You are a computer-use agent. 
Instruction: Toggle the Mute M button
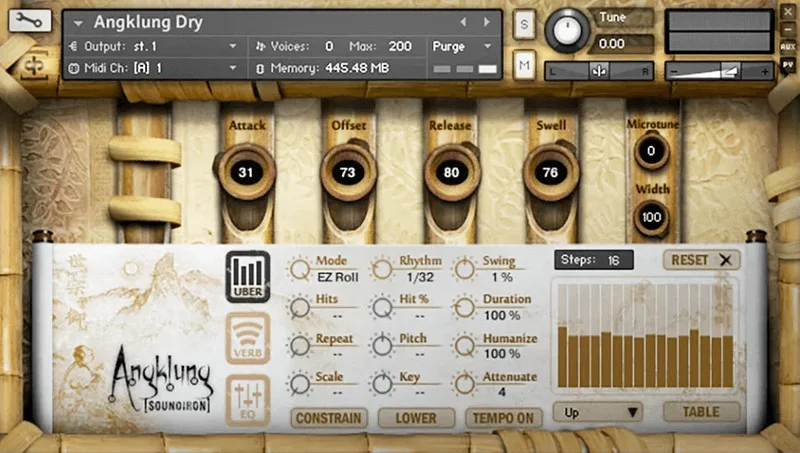tap(524, 65)
